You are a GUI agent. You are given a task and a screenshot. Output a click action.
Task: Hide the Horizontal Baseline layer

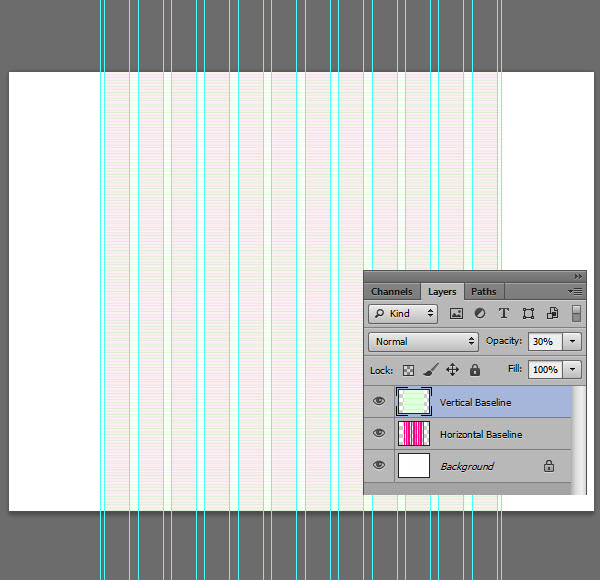tap(379, 433)
